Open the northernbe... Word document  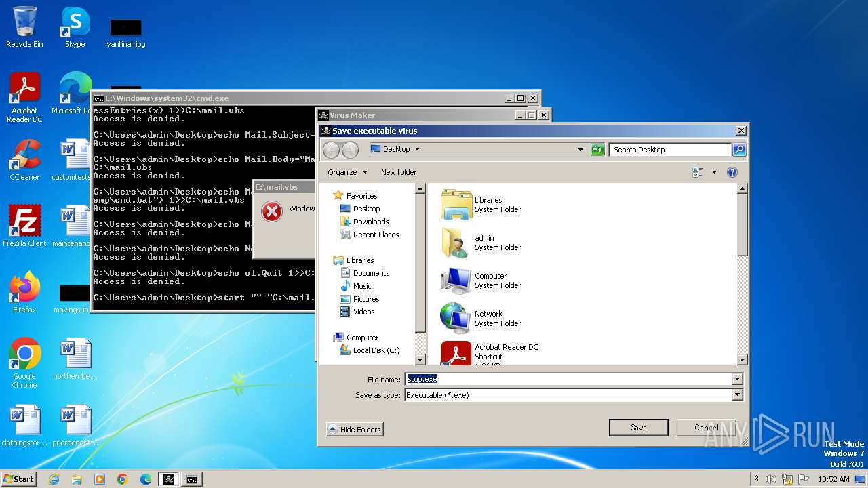(x=75, y=359)
